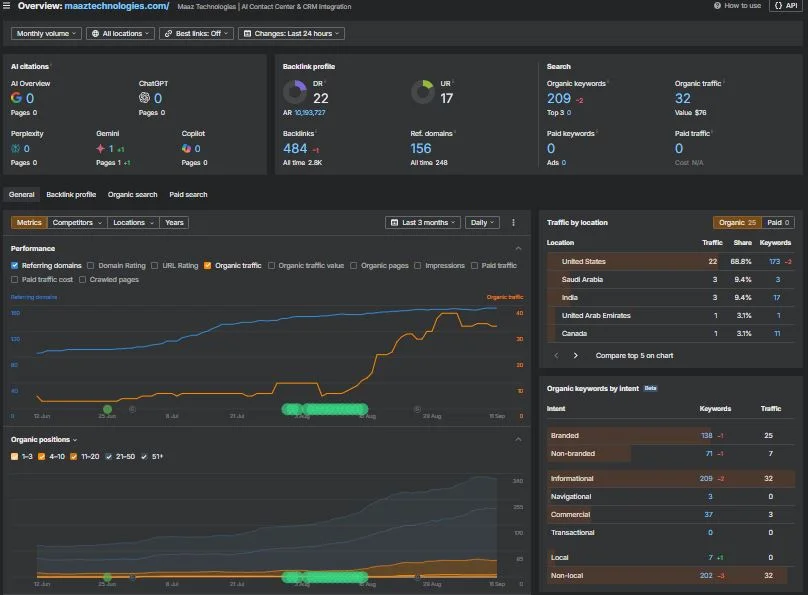Collapse the Organic positions section
The image size is (808, 595).
518,439
